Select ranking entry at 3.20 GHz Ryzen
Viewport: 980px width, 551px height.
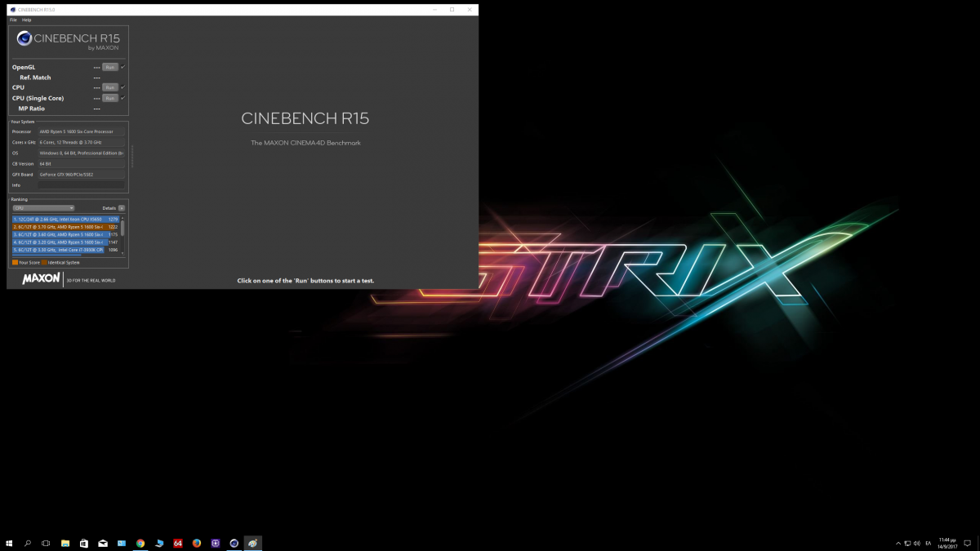(65, 242)
